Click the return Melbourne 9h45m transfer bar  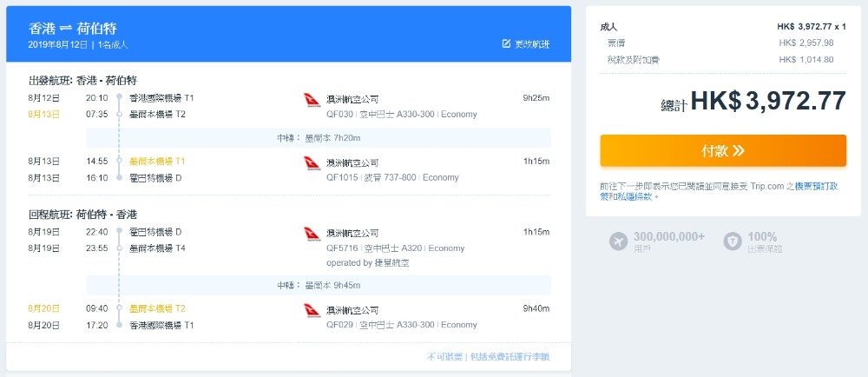319,285
